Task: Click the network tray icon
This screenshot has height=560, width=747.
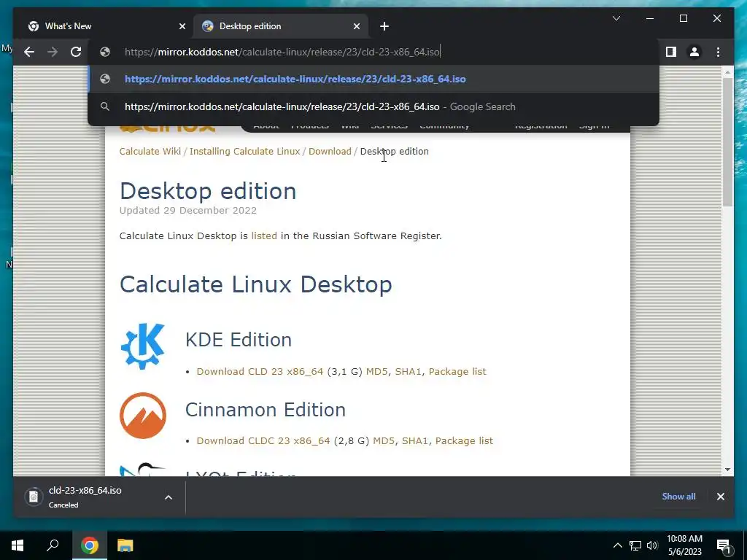Action: click(635, 545)
